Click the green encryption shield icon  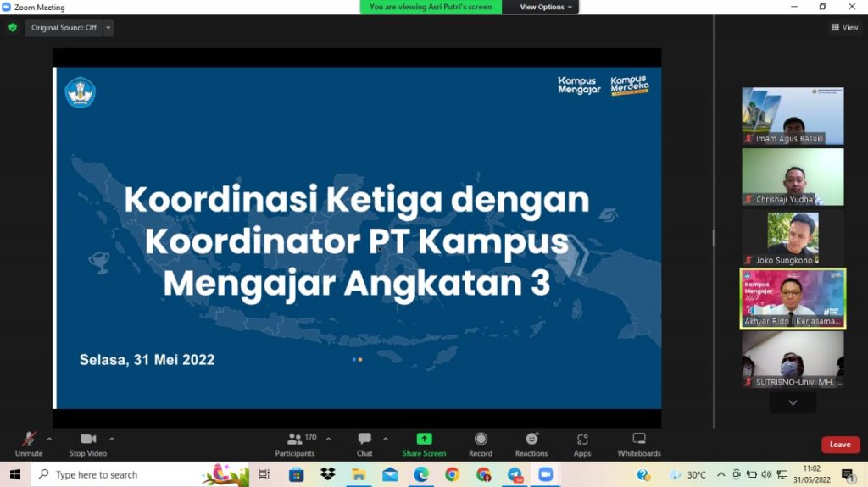pos(13,28)
